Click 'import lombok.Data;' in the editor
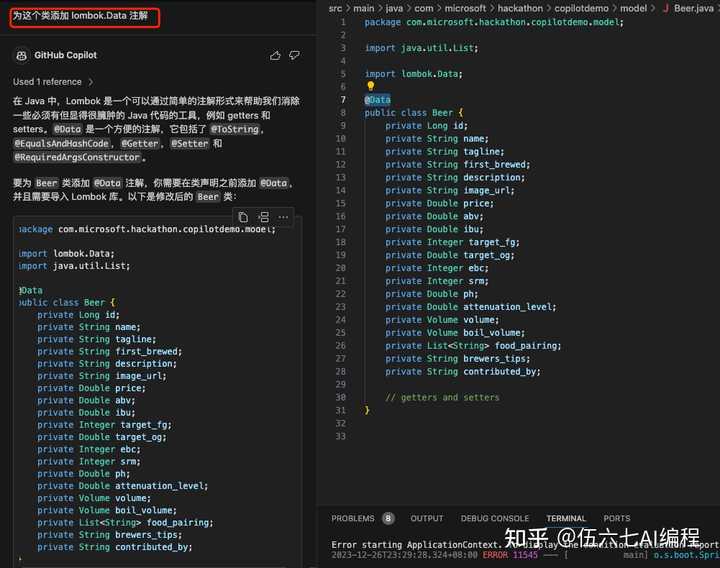 tap(414, 74)
